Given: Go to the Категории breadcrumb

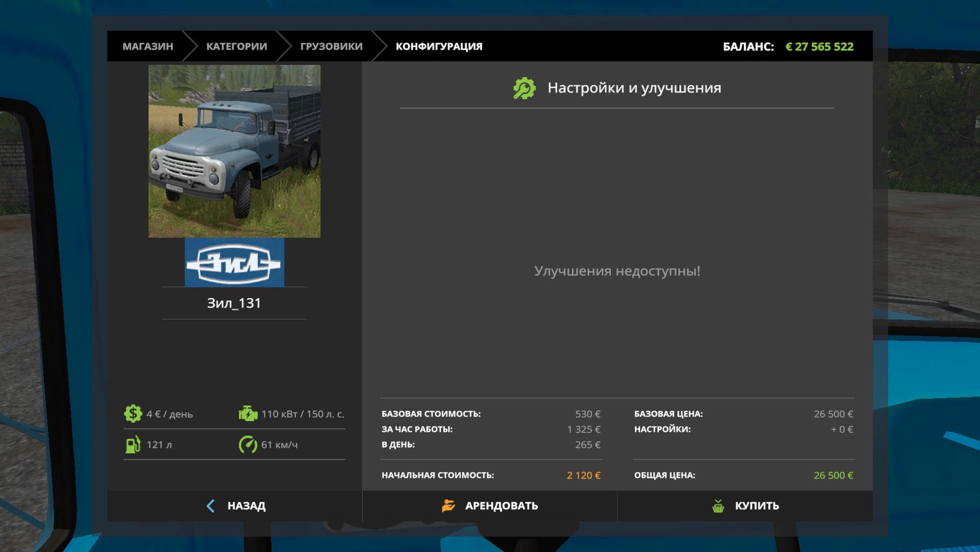Looking at the screenshot, I should coord(236,46).
